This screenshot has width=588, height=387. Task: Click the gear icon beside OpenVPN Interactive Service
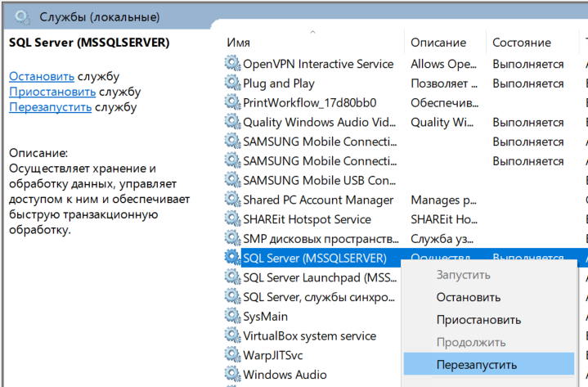(x=232, y=64)
